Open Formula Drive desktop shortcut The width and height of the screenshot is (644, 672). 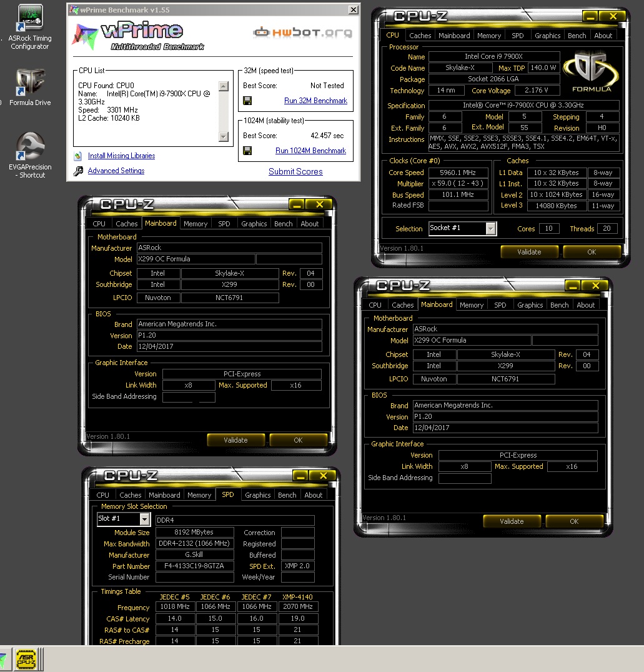click(x=29, y=88)
